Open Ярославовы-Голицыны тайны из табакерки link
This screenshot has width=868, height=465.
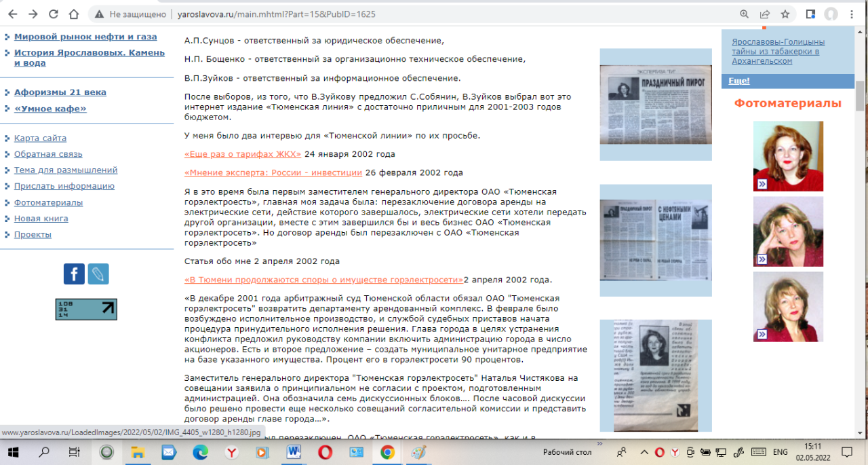[778, 52]
